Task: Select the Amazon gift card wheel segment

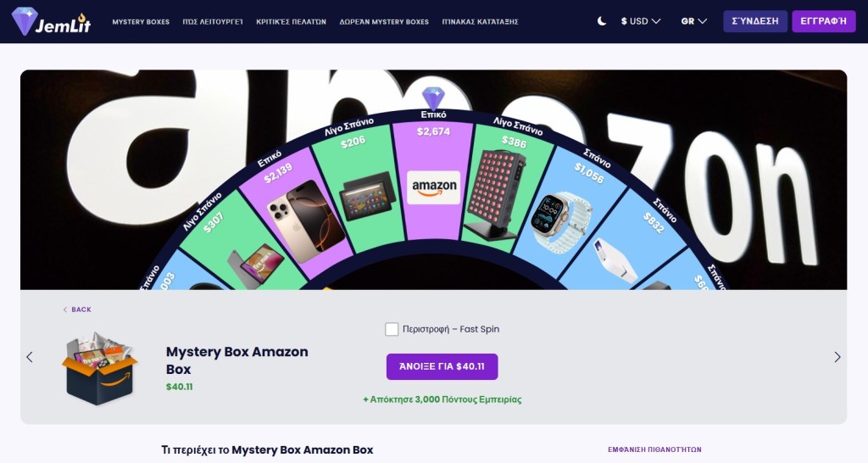Action: tap(433, 187)
